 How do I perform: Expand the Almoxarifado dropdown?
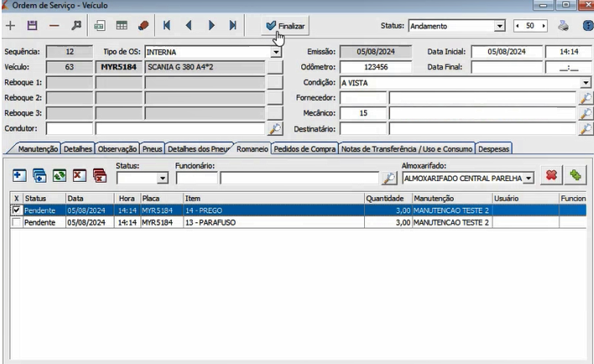pyautogui.click(x=529, y=178)
